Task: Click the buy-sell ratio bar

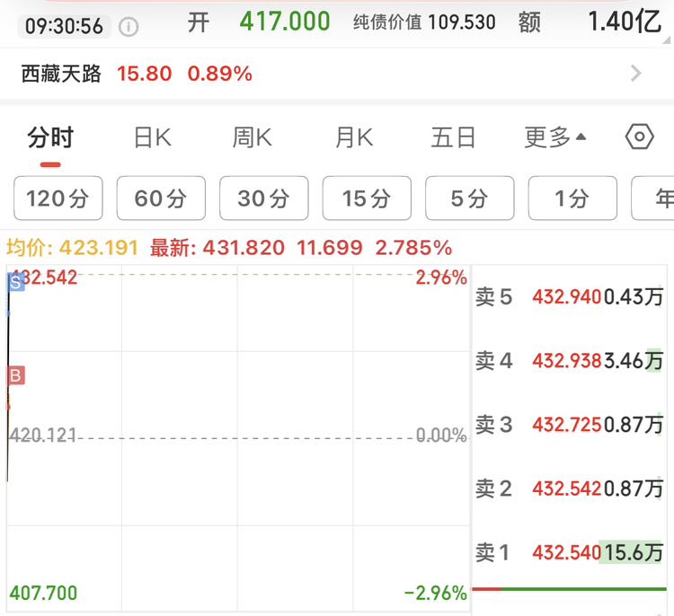Action: [569, 589]
